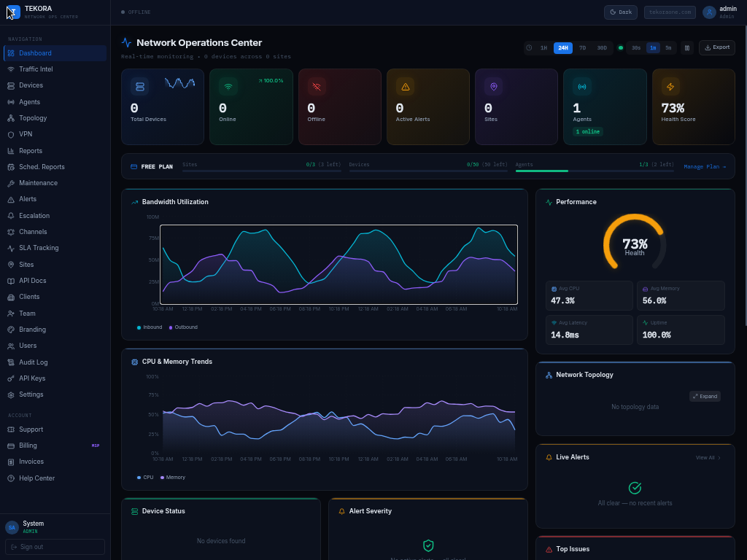This screenshot has width=747, height=560.
Task: Toggle Inbound series in bandwidth legend
Action: (150, 327)
